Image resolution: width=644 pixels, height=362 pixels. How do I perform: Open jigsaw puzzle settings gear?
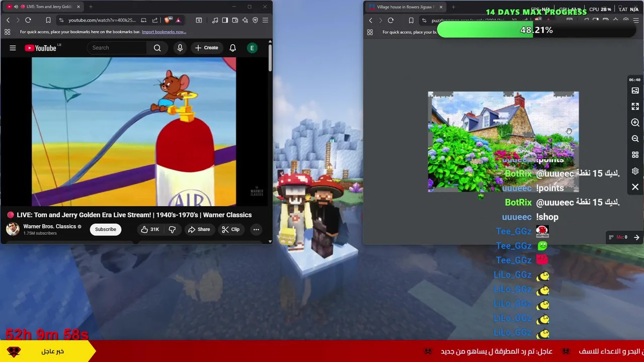[x=635, y=171]
